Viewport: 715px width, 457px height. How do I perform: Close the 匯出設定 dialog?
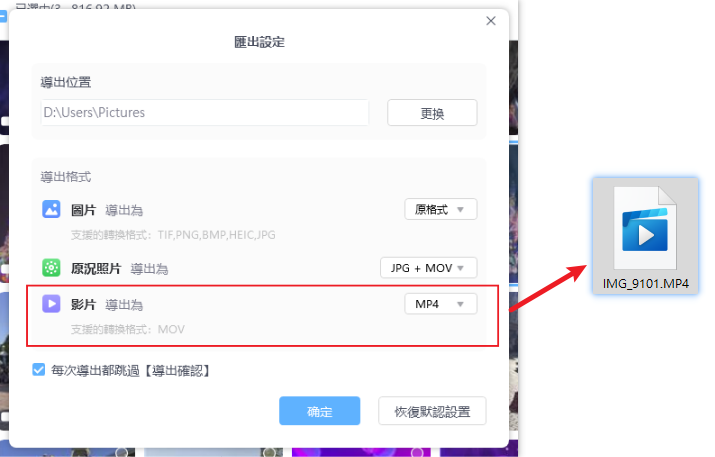(491, 21)
